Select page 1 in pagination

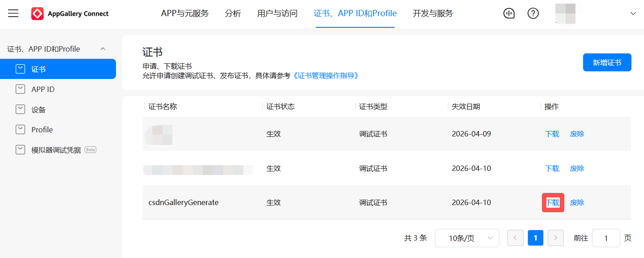click(536, 238)
